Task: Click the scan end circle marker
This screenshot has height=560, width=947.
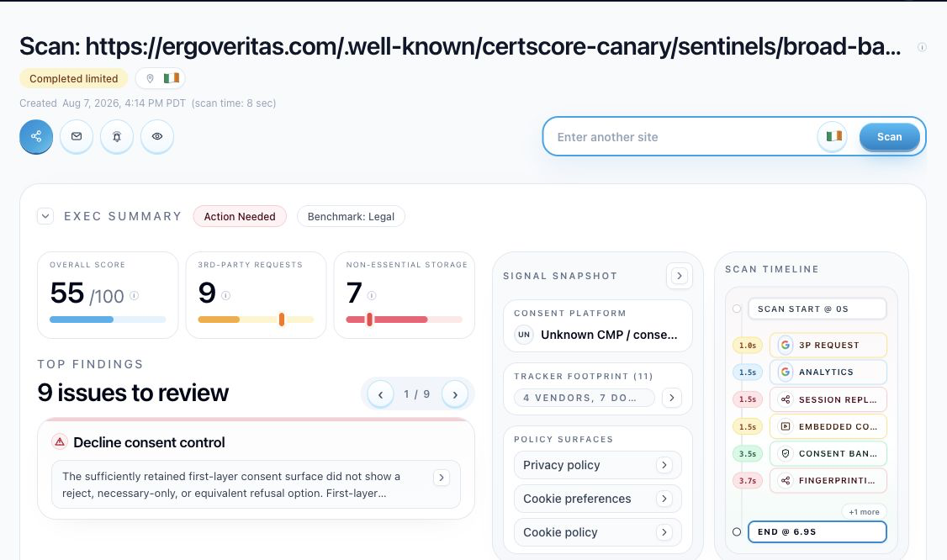Action: (x=737, y=532)
